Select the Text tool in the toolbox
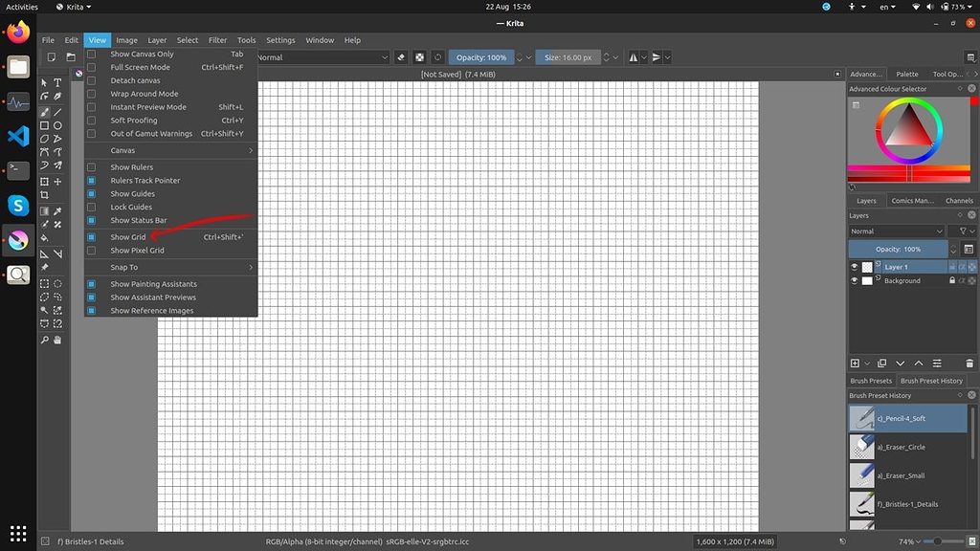Image resolution: width=980 pixels, height=551 pixels. [57, 83]
